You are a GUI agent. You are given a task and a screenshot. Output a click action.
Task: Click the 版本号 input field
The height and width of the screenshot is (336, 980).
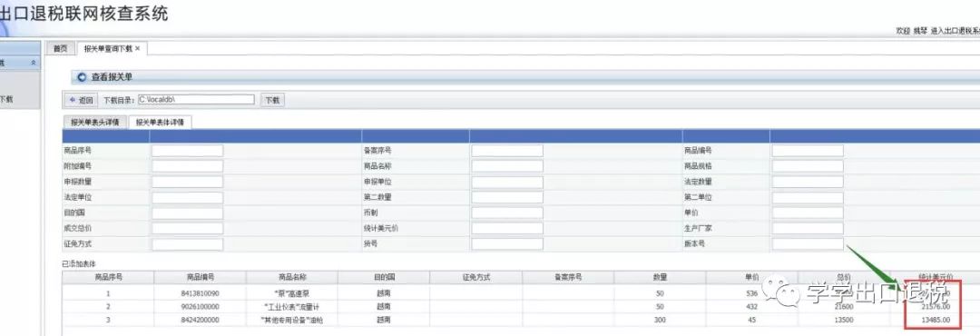click(x=808, y=244)
